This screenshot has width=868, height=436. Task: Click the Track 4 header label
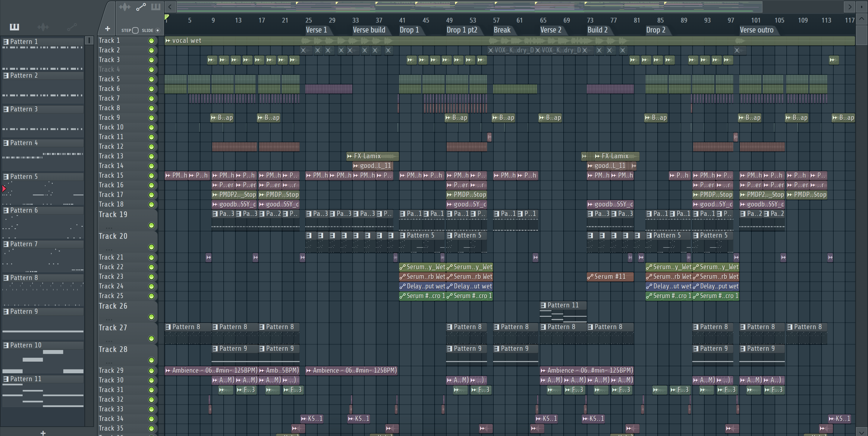point(109,69)
